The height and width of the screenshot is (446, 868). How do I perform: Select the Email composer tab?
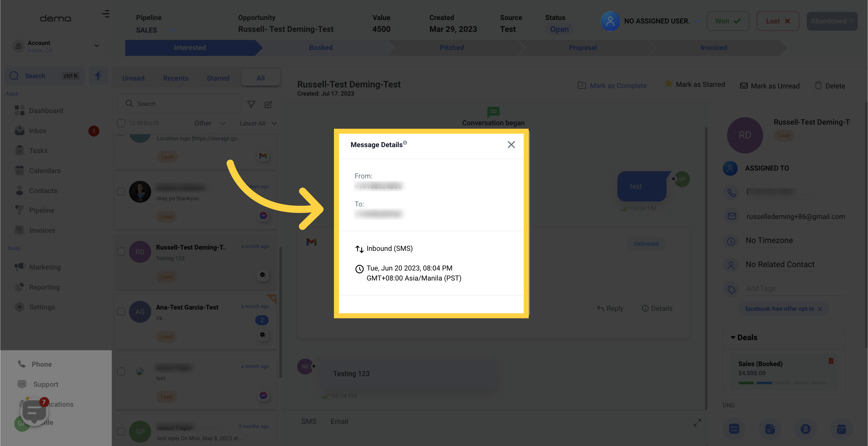pos(339,421)
